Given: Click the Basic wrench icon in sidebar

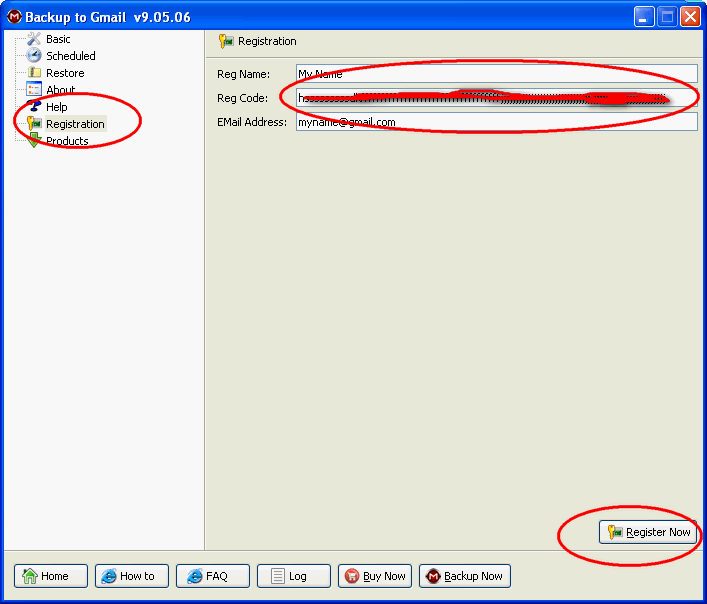Looking at the screenshot, I should pyautogui.click(x=34, y=39).
